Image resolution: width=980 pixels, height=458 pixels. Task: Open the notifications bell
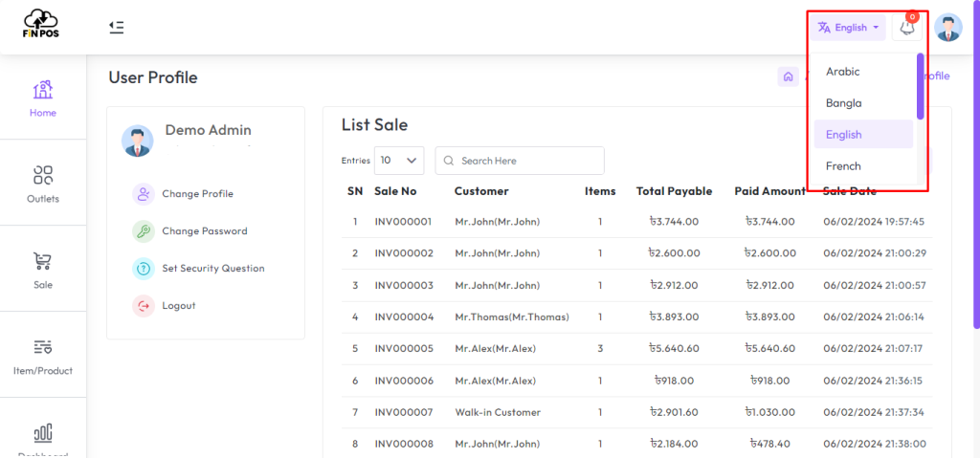pyautogui.click(x=907, y=28)
